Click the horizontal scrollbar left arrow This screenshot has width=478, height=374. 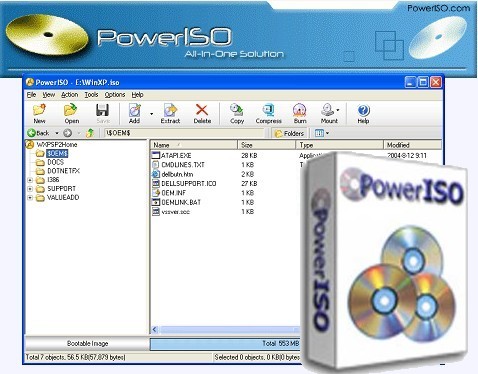155,330
